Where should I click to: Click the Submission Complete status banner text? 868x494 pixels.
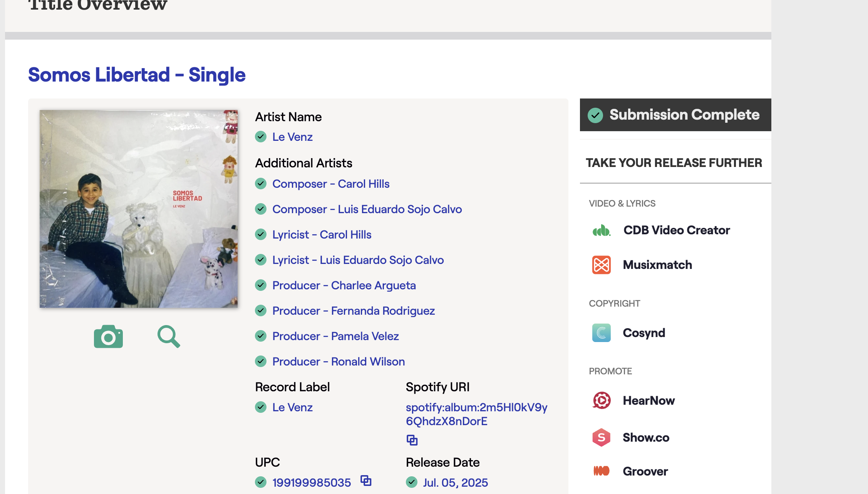(684, 115)
